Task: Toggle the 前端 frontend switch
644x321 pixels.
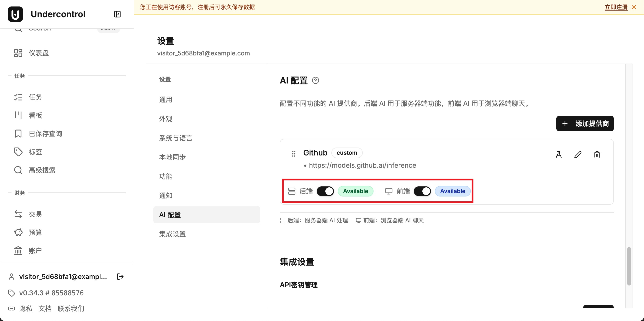Action: [x=422, y=191]
